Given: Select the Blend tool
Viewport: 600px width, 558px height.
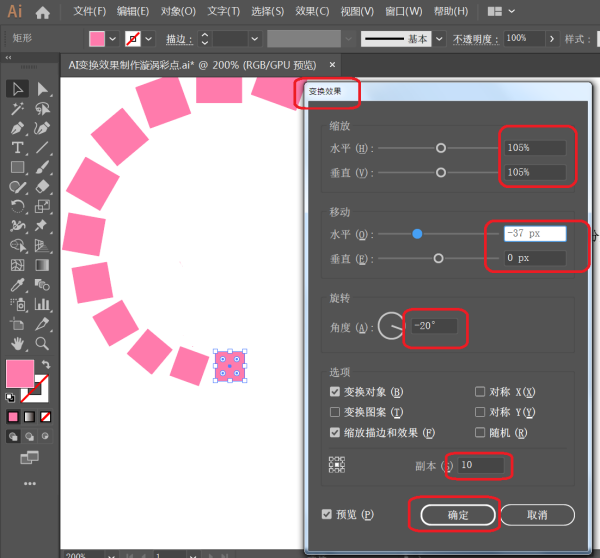Looking at the screenshot, I should pyautogui.click(x=42, y=285).
